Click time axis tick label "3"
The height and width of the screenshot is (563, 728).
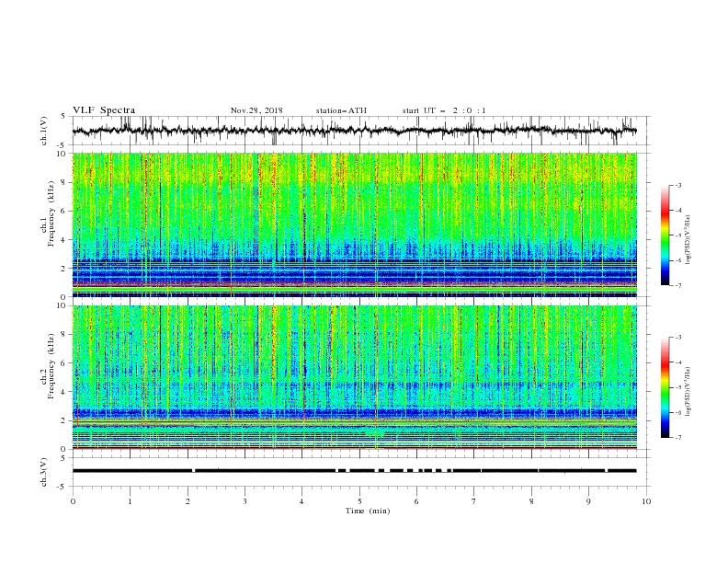[245, 501]
